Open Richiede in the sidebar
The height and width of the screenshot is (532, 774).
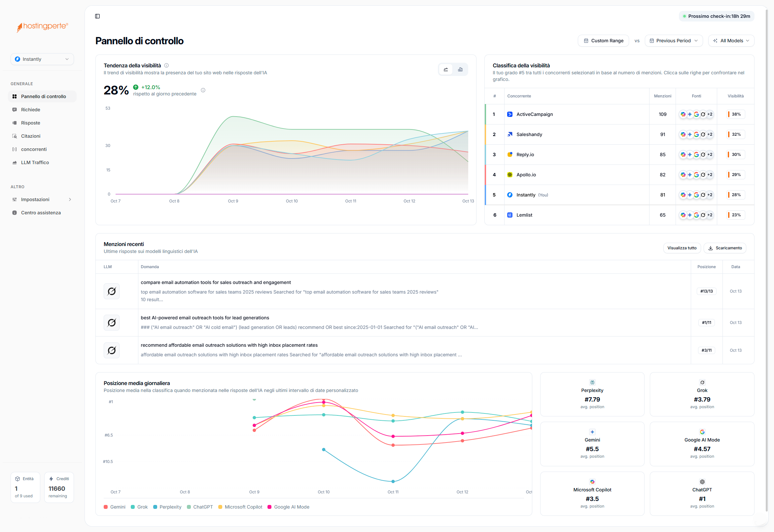click(31, 110)
